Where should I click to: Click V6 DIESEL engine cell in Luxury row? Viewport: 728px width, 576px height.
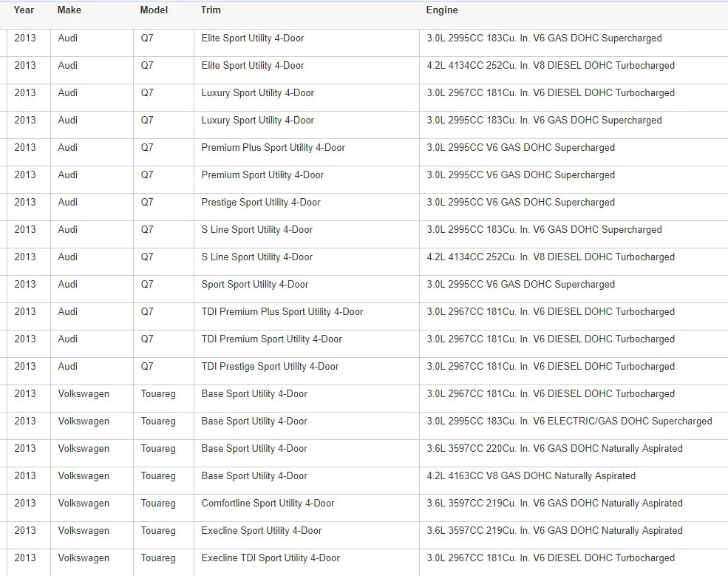pyautogui.click(x=574, y=98)
